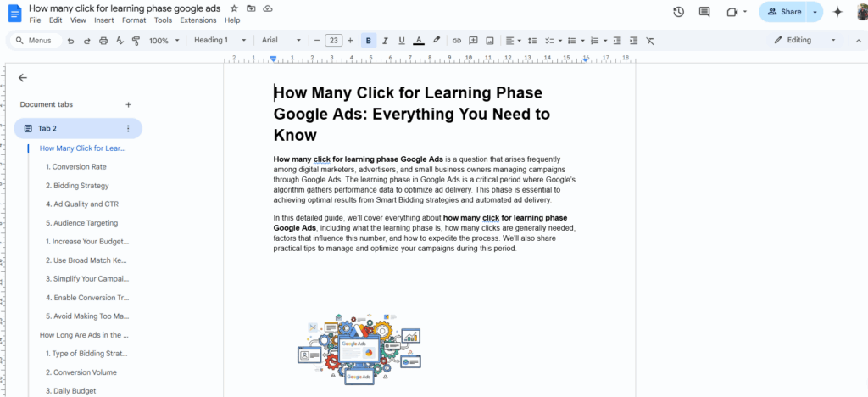Screen dimensions: 868x397
Task: Open video call options arrow
Action: [745, 12]
